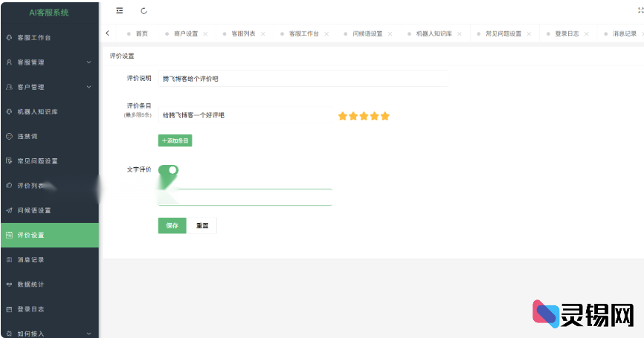Switch to the 机器人知识库 tab
This screenshot has height=338, width=644.
point(434,33)
